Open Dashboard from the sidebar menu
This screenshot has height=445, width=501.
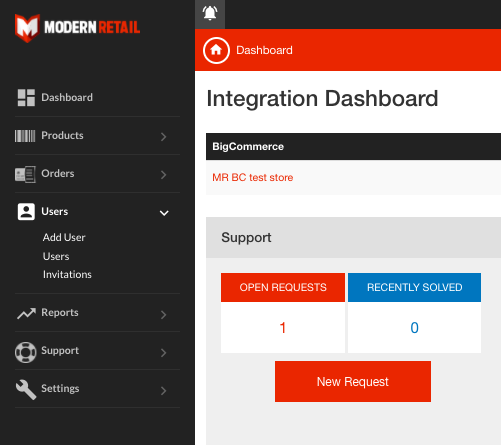coord(67,97)
